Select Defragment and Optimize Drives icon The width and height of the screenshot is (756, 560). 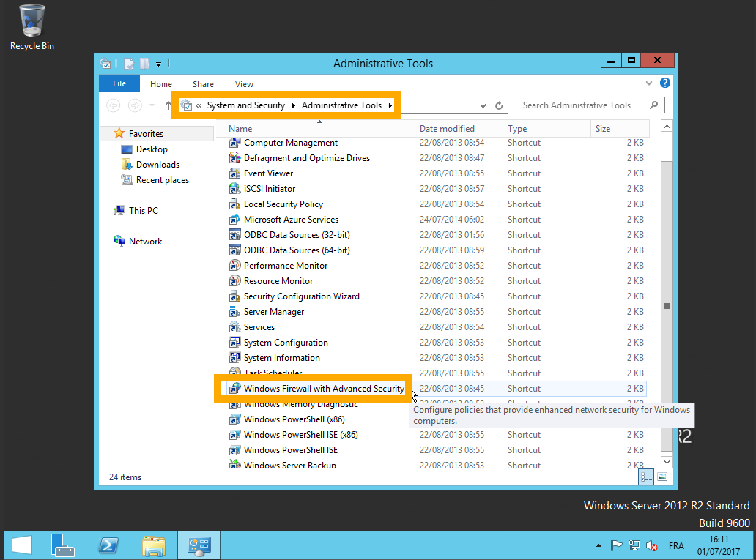click(235, 158)
